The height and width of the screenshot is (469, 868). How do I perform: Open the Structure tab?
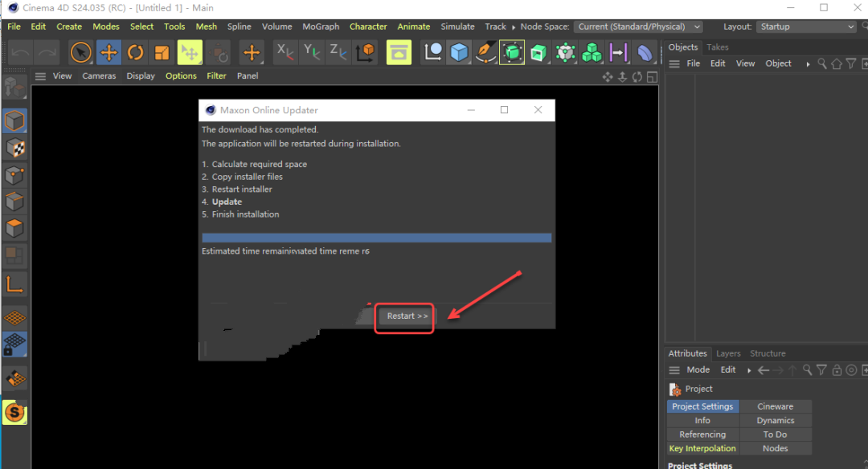click(768, 353)
